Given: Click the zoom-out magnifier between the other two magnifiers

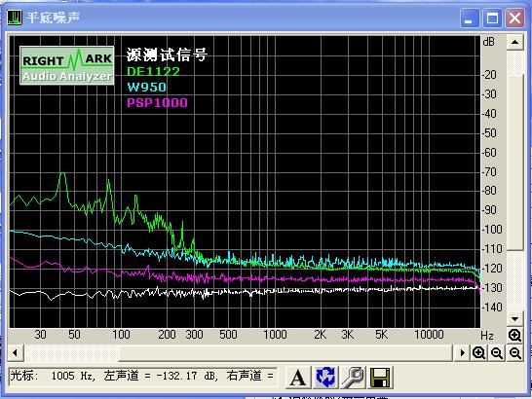Looking at the screenshot, I should coord(497,353).
